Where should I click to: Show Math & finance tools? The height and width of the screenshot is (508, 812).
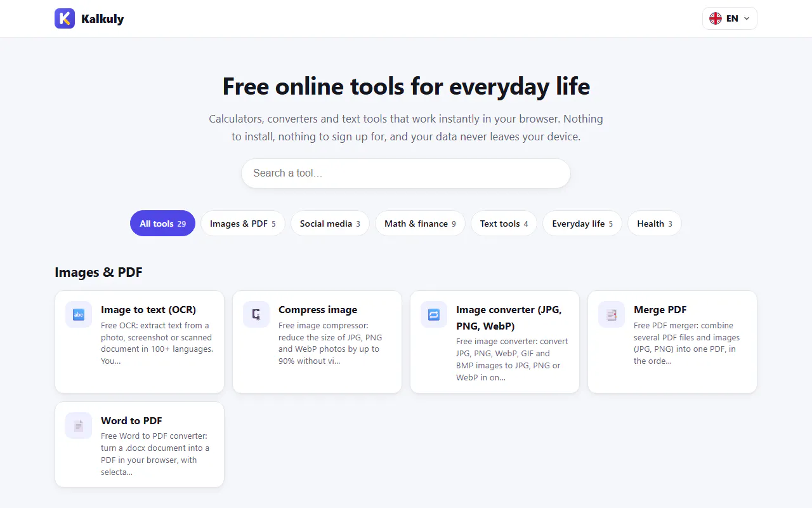pos(420,224)
